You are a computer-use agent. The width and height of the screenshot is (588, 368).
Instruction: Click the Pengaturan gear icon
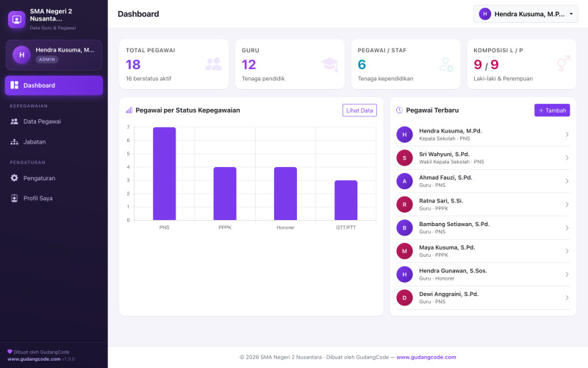pos(14,178)
